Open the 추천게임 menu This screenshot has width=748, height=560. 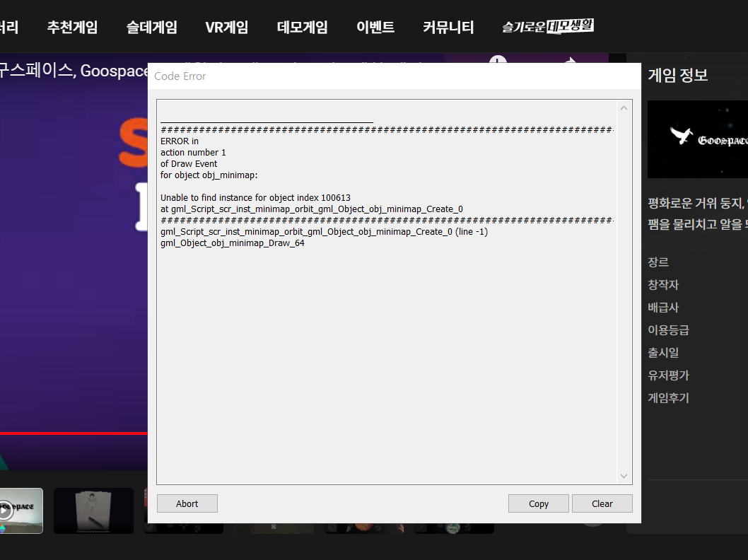point(72,28)
